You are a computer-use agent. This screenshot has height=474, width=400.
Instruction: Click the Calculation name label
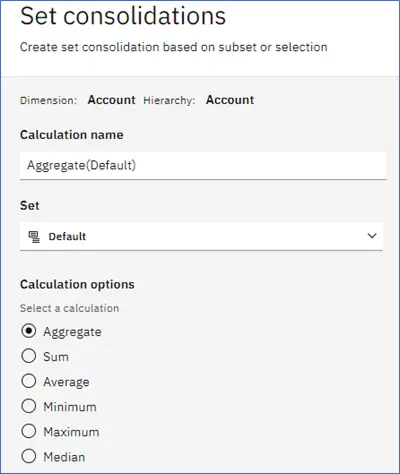click(72, 135)
